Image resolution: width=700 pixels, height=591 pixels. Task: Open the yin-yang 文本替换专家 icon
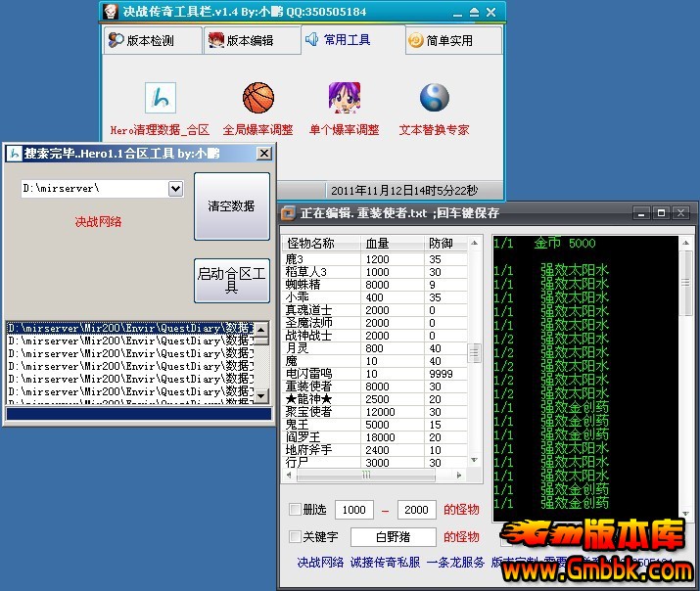[434, 99]
